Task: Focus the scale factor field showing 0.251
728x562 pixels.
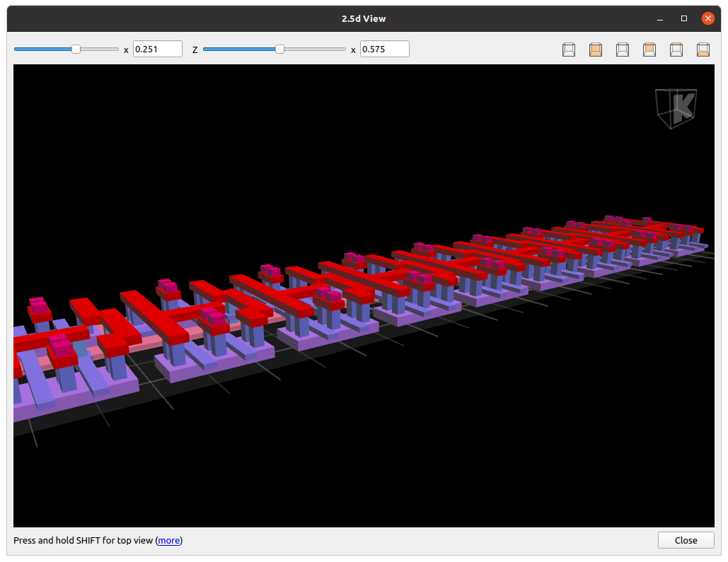Action: 157,49
